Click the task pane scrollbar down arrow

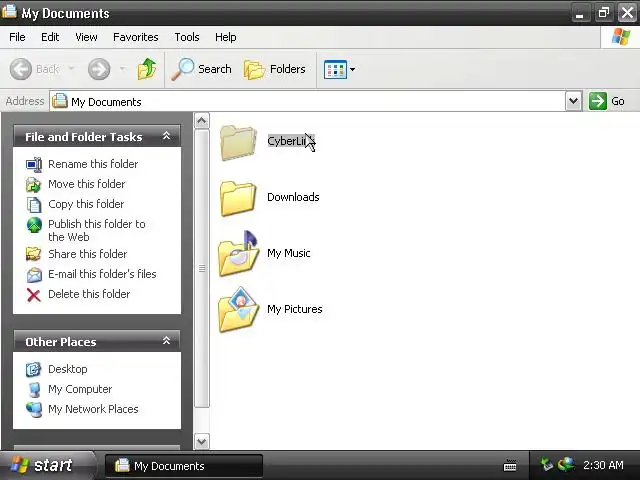click(202, 441)
